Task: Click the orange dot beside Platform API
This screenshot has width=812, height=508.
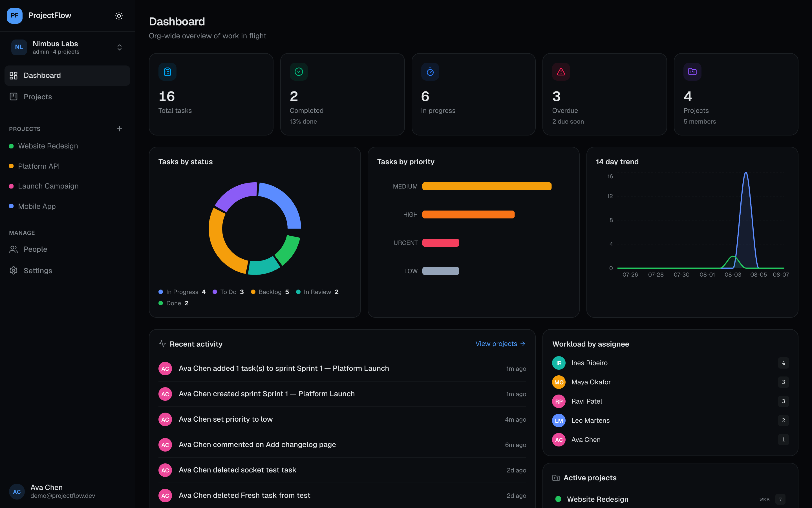Action: tap(11, 166)
